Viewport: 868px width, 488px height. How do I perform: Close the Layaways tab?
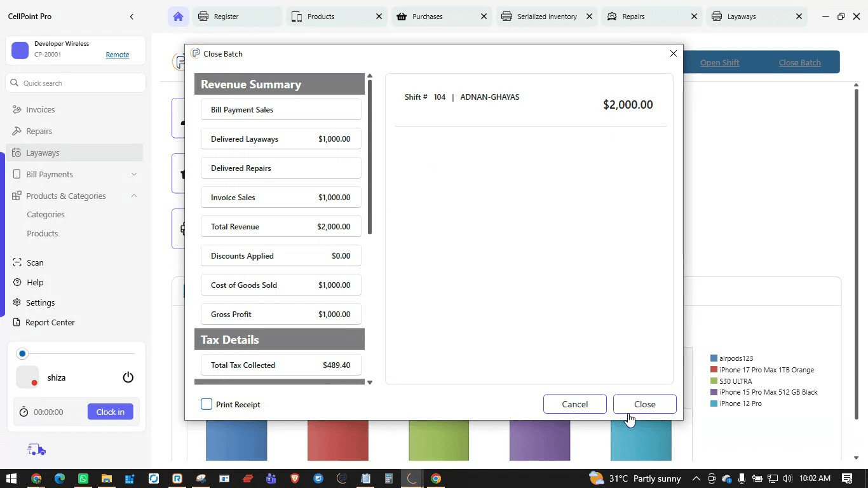click(x=799, y=17)
